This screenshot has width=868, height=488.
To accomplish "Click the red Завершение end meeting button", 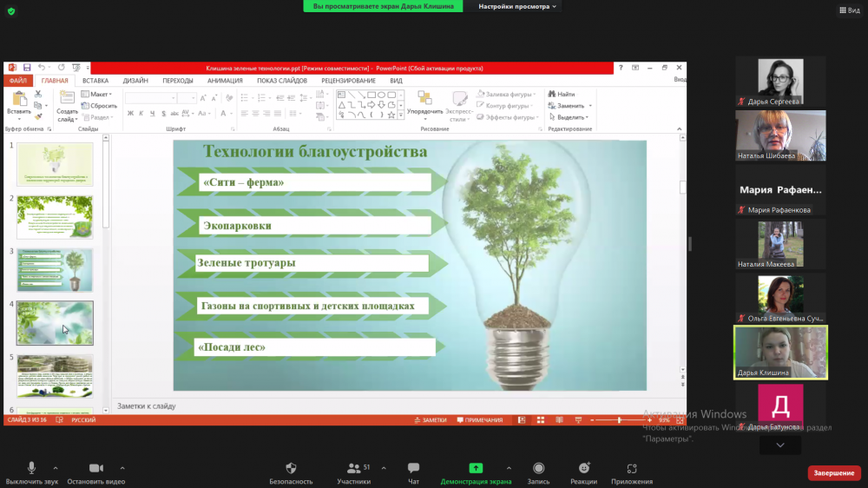I will [x=833, y=473].
